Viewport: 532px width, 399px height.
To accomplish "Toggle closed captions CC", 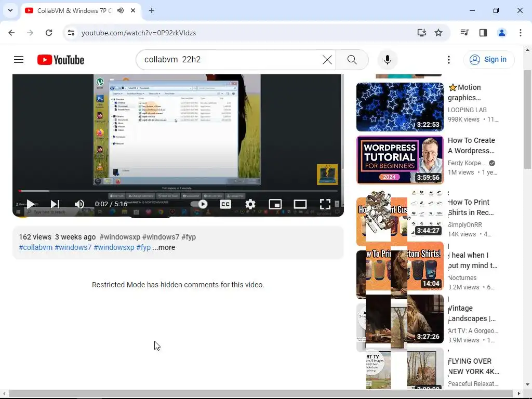I will pyautogui.click(x=225, y=204).
